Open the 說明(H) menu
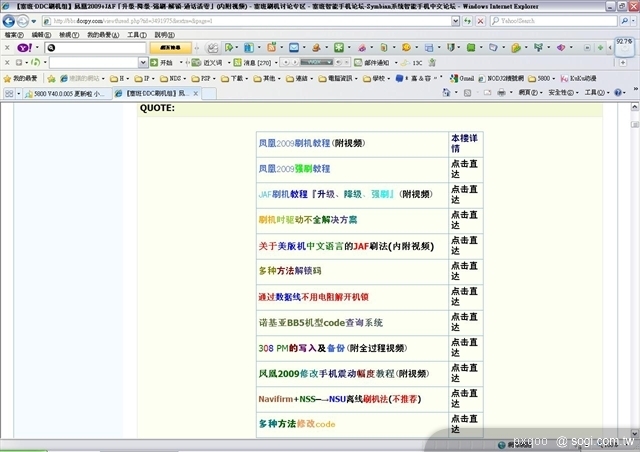Screen dimensions: 640x452 (164, 35)
